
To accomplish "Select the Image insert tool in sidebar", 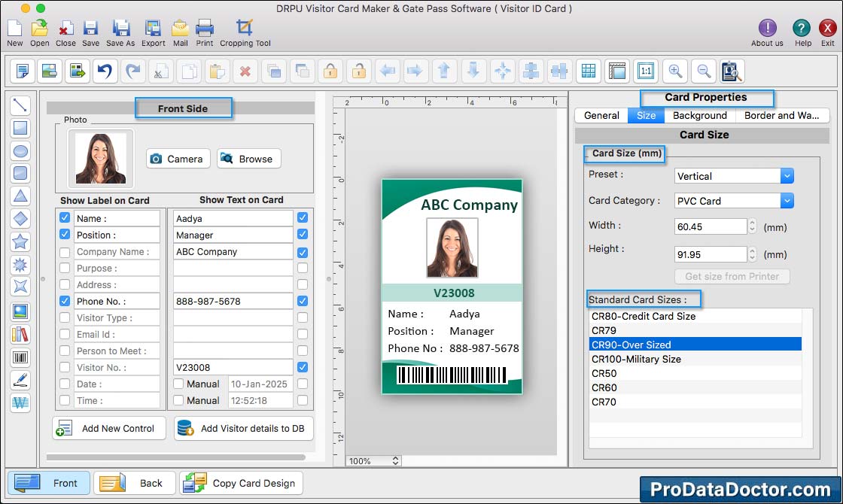I will click(20, 311).
